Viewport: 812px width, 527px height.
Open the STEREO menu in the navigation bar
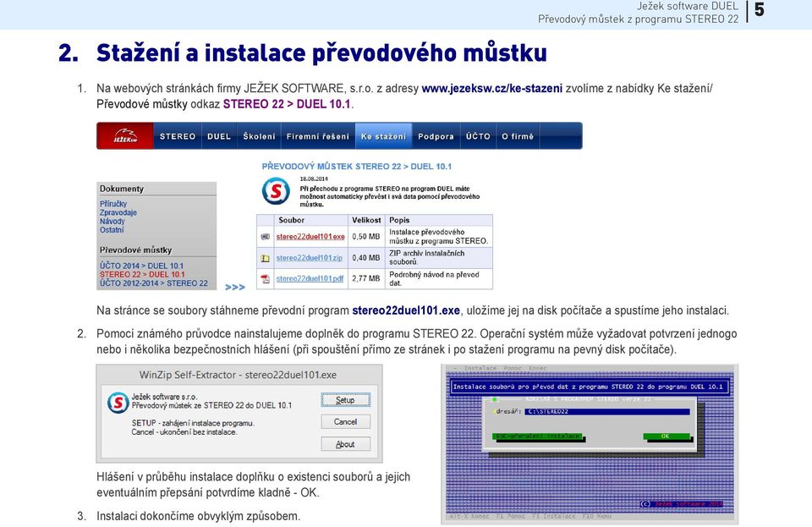(x=178, y=137)
